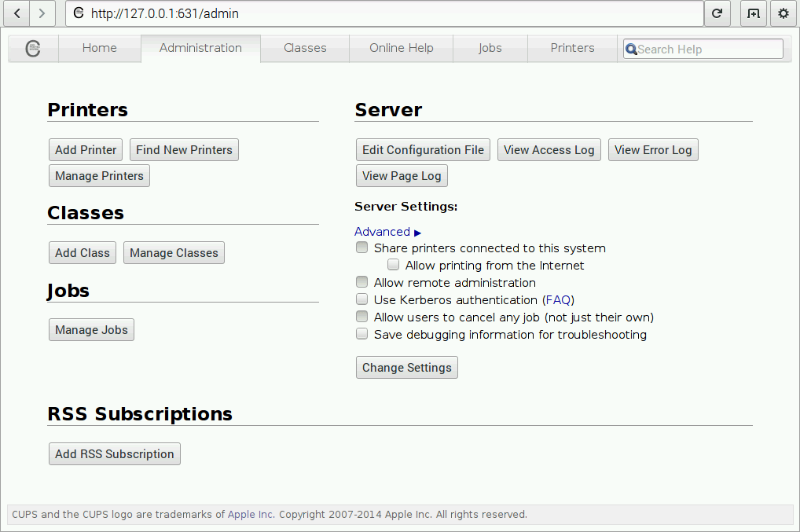Reload the page with the refresh icon
800x532 pixels.
[x=717, y=13]
